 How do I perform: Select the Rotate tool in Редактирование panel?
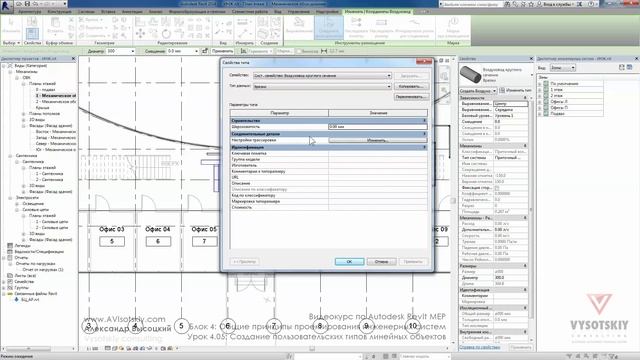(166, 33)
